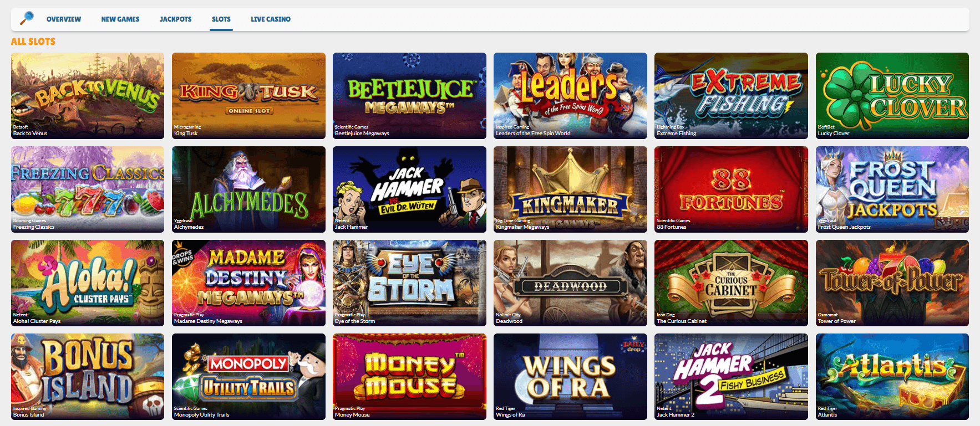Launch the Atlantis slot game
The height and width of the screenshot is (426, 980).
tap(892, 377)
